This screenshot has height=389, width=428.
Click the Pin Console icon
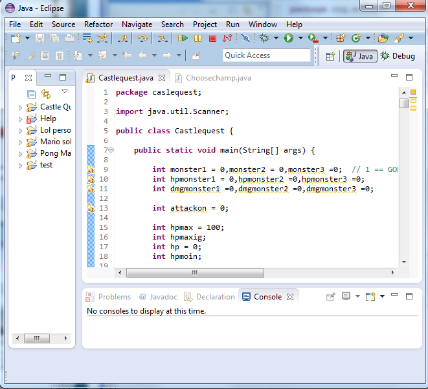[x=330, y=296]
